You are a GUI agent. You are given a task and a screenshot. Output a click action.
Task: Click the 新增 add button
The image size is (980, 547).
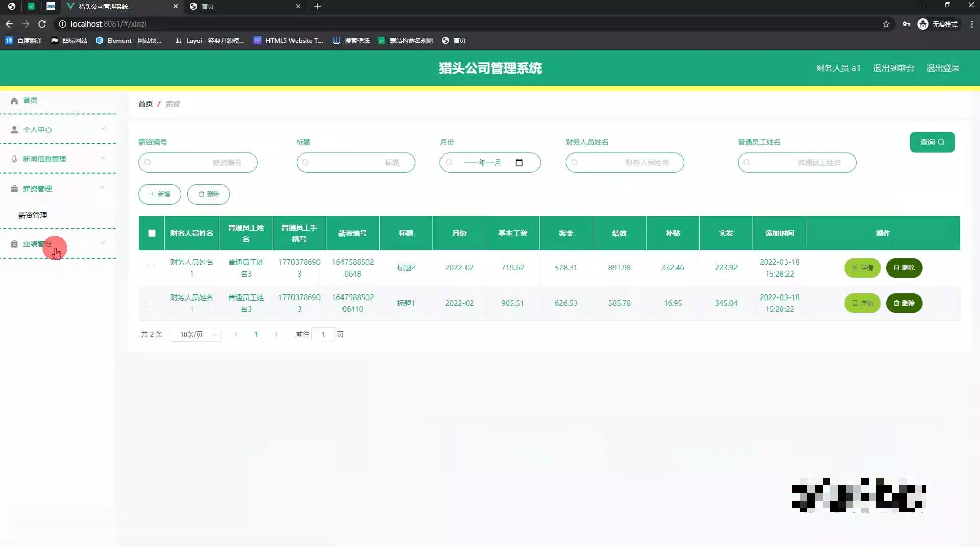click(160, 194)
